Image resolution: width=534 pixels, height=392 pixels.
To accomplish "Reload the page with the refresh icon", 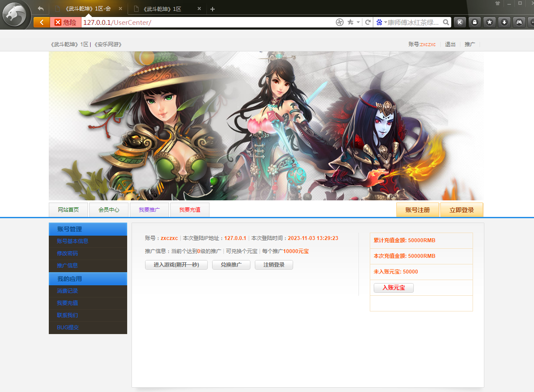I will [x=368, y=22].
